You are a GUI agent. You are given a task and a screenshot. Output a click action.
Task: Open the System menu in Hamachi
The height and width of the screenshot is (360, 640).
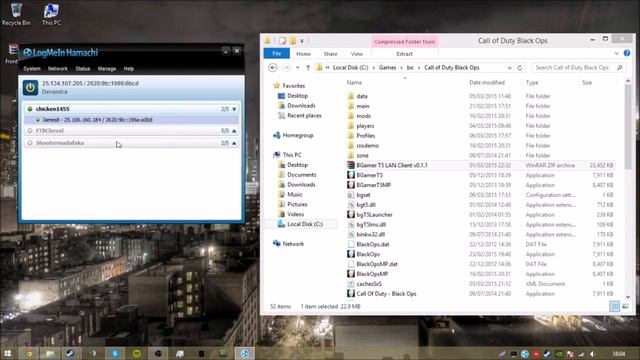click(32, 69)
